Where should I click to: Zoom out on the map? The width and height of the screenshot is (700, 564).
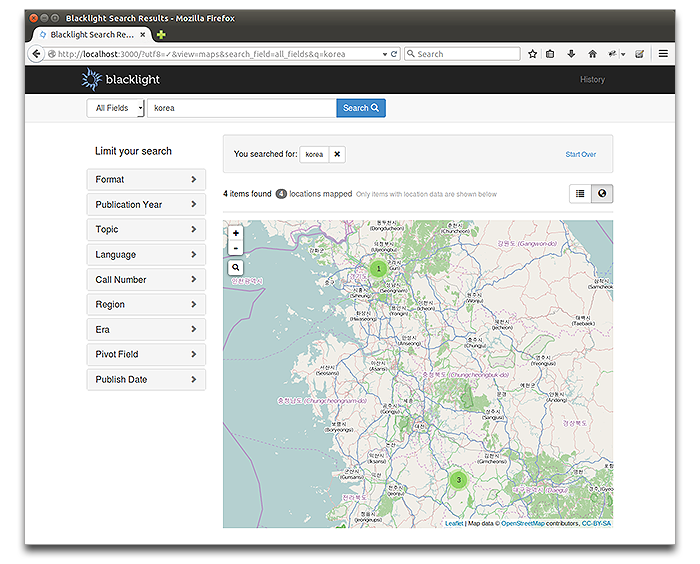coord(236,248)
